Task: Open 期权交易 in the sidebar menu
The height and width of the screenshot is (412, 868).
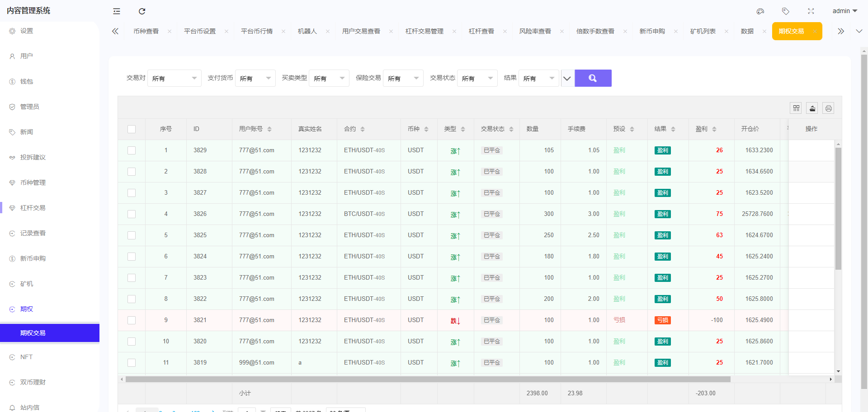Action: [33, 333]
